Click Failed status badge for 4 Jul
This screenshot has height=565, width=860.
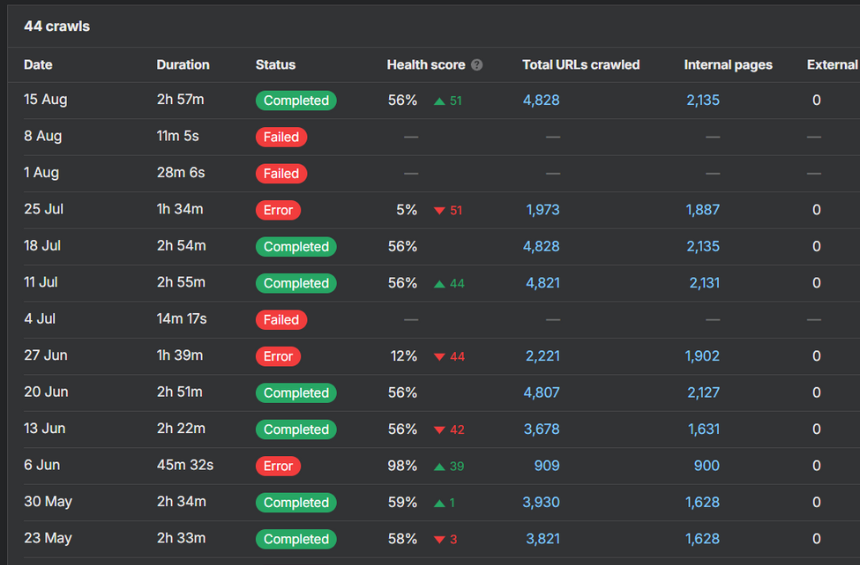point(281,320)
